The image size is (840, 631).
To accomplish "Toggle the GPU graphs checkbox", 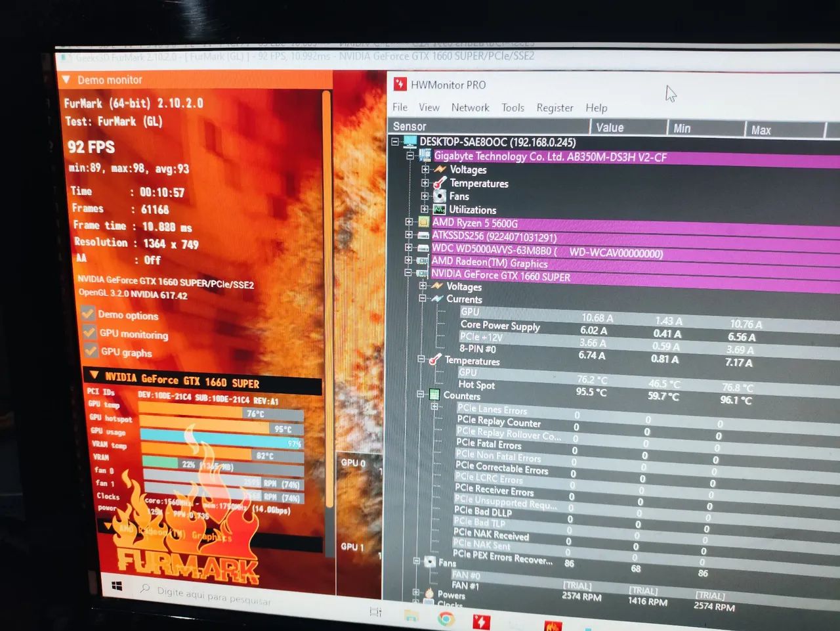I will click(91, 351).
